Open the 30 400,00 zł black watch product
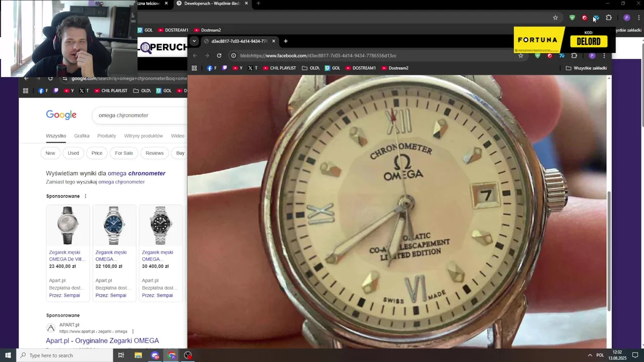 (x=160, y=252)
